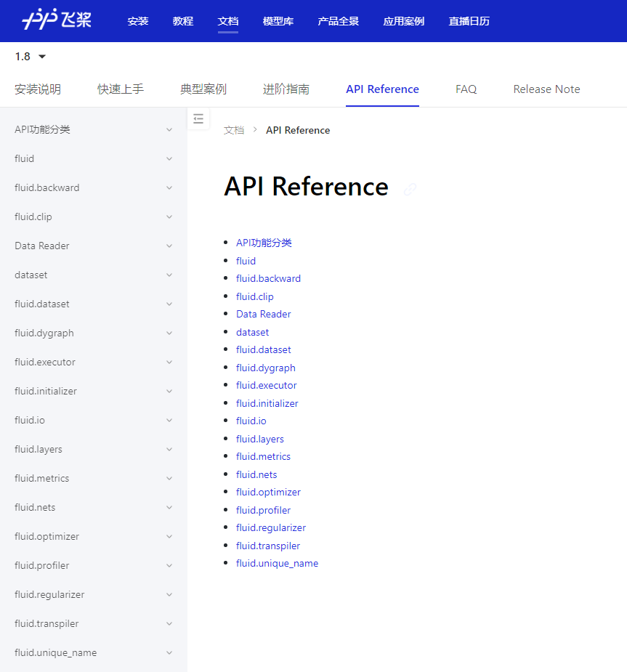Expand the fluid.dataset sidebar chevron
This screenshot has width=627, height=672.
click(x=169, y=304)
